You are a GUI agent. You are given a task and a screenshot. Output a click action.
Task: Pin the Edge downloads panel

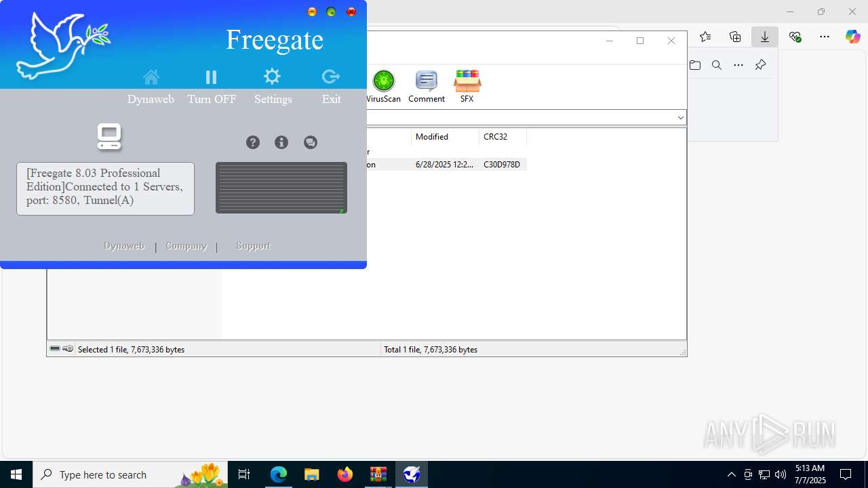coord(760,65)
